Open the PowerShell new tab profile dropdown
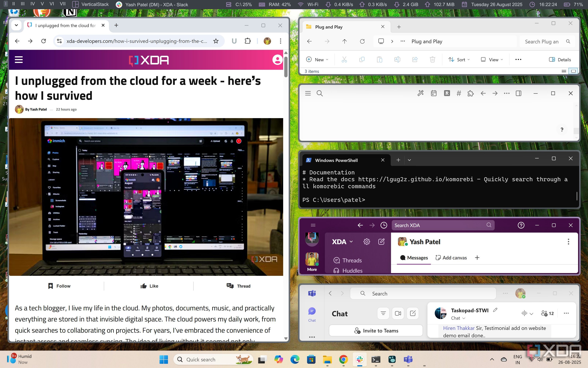 click(x=409, y=160)
